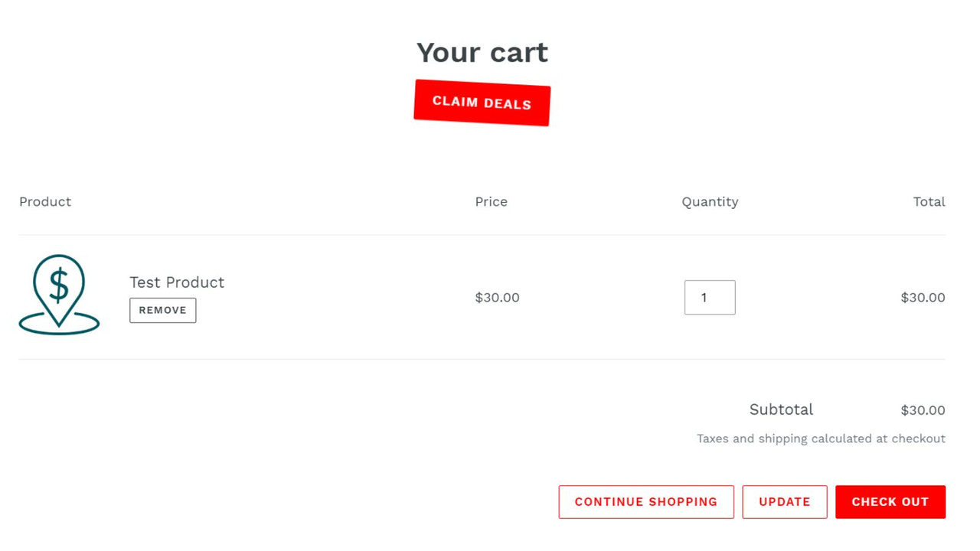The image size is (980, 551).
Task: Click the red CLAIM DEALS banner
Action: click(x=482, y=103)
